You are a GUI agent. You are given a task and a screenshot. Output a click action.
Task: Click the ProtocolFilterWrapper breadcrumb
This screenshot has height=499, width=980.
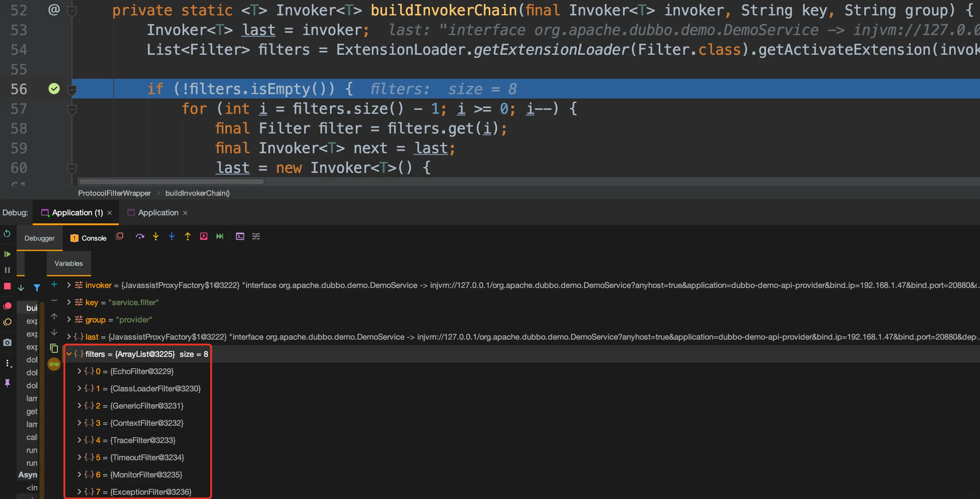114,193
